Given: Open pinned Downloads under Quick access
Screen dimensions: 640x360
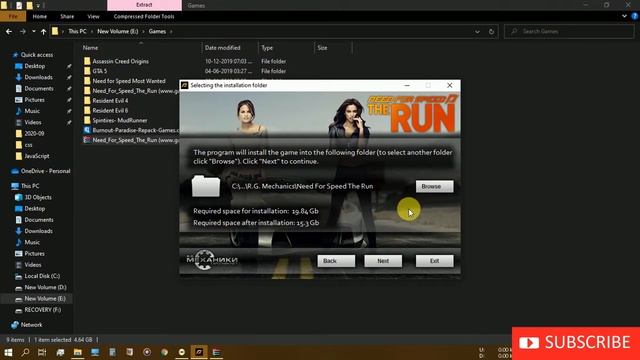Looking at the screenshot, I should [38, 77].
